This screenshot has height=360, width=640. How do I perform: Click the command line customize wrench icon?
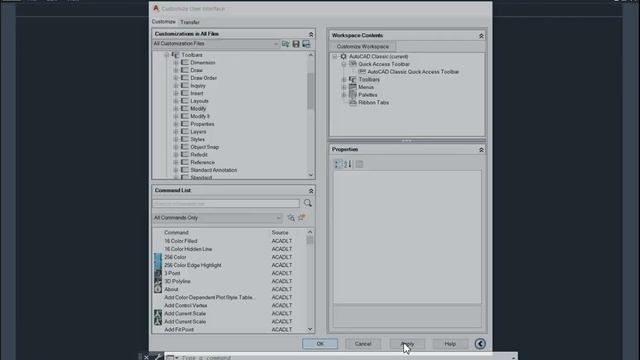point(158,357)
